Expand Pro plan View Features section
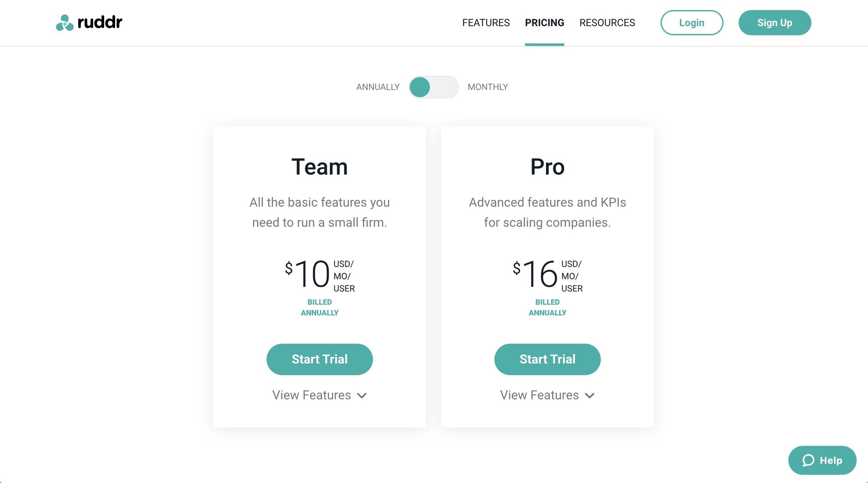868x483 pixels. point(547,395)
